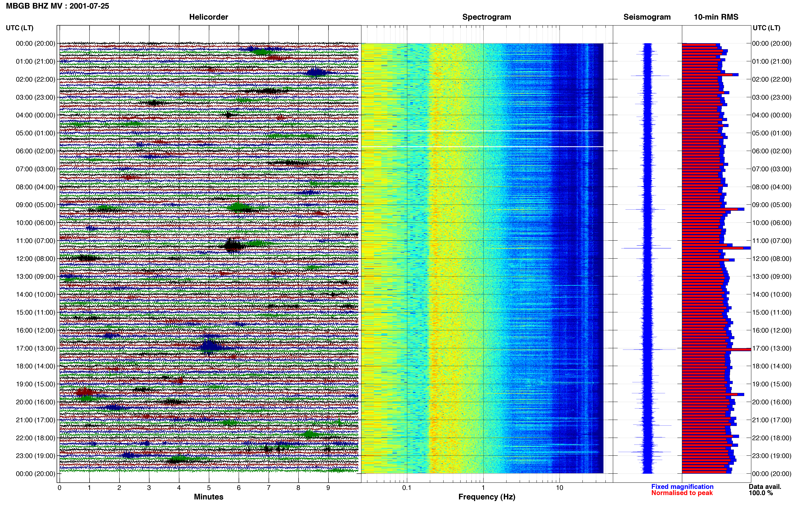Click the 'Normalised to peak' legend text
Viewport: 812px width, 508px height.
click(x=682, y=493)
